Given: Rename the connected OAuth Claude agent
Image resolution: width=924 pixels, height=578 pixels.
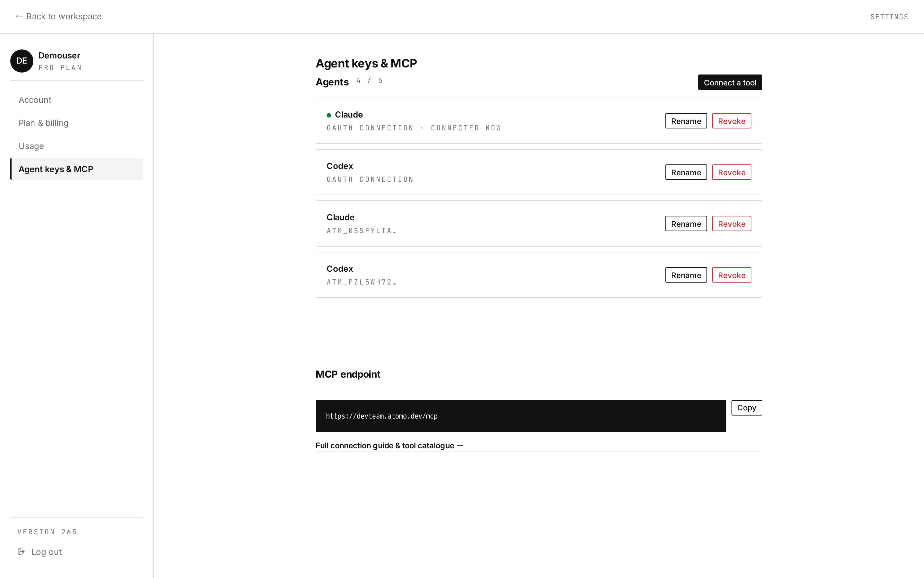Looking at the screenshot, I should 686,121.
